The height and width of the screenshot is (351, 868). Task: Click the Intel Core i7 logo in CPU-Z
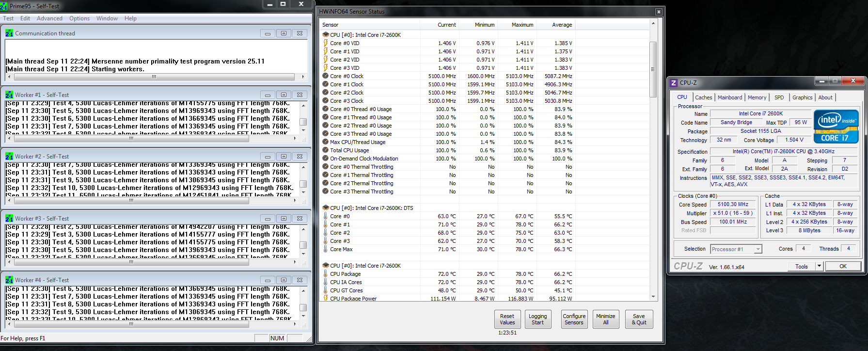[x=836, y=127]
